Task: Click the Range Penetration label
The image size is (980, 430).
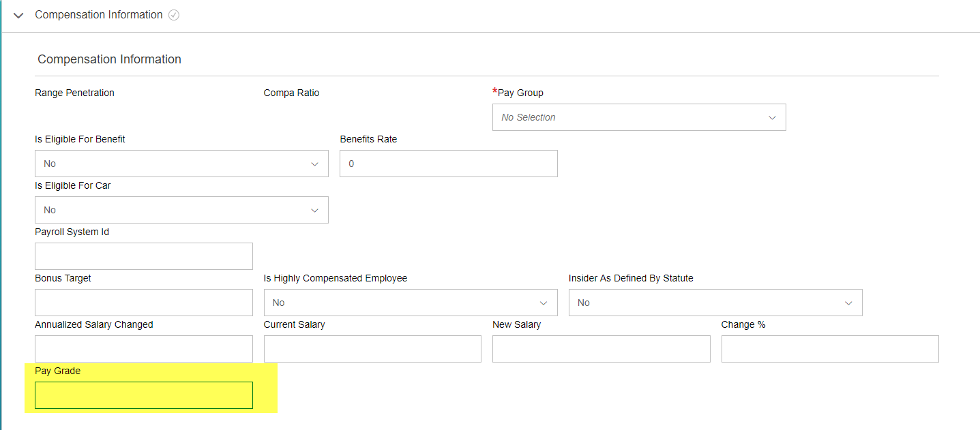Action: [x=74, y=93]
